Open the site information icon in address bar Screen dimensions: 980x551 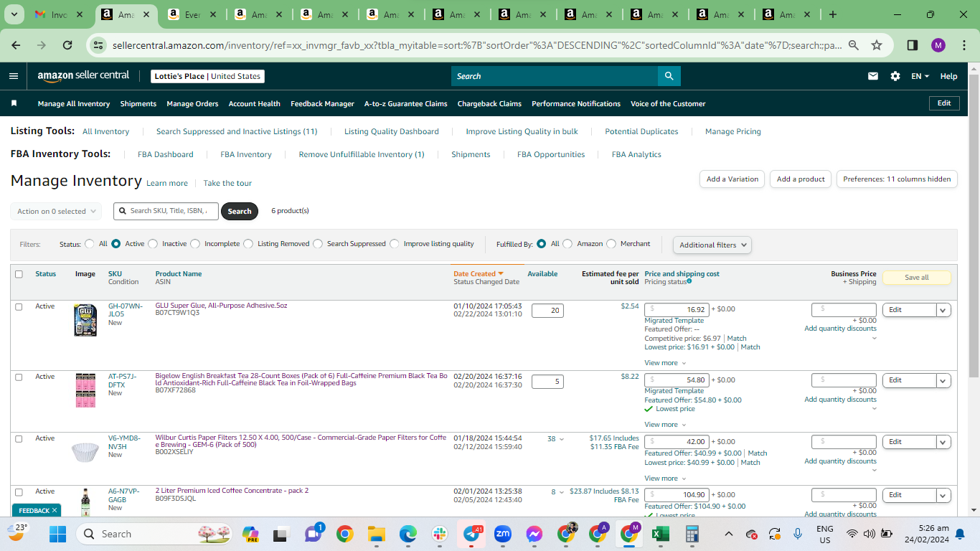pos(98,45)
